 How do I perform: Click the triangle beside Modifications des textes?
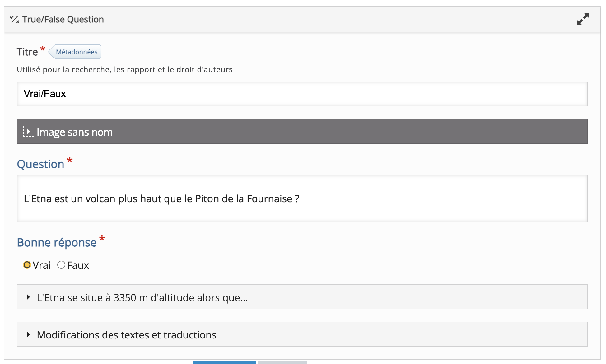29,334
